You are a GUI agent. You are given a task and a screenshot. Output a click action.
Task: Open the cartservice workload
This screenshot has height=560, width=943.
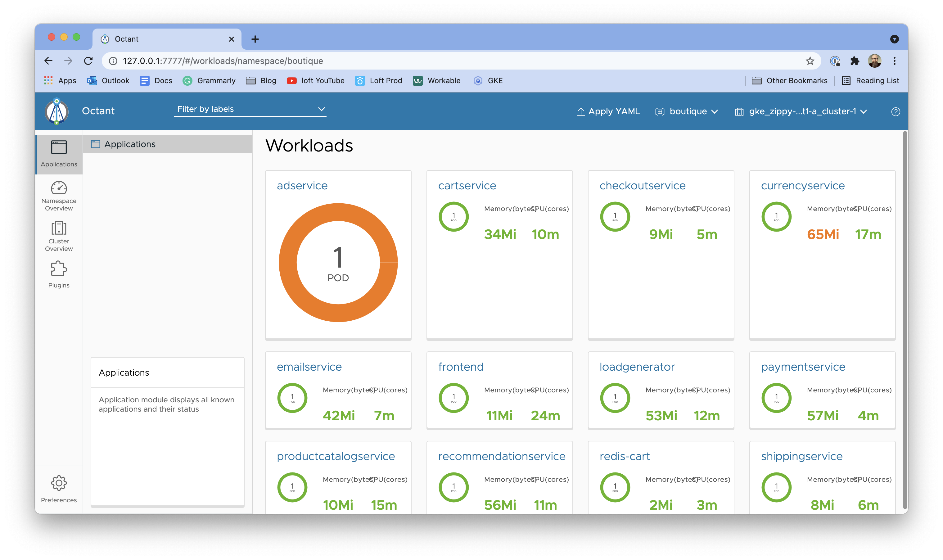(x=467, y=185)
